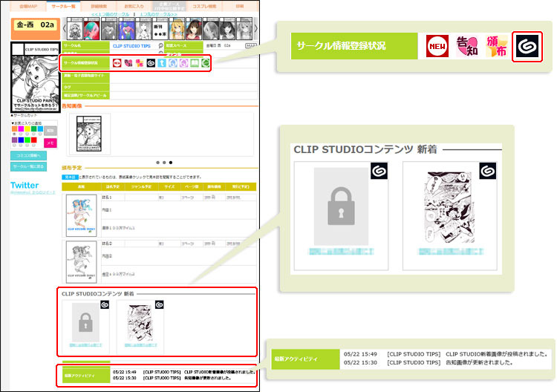Select radio button under dark green swatch

pos(33,134)
